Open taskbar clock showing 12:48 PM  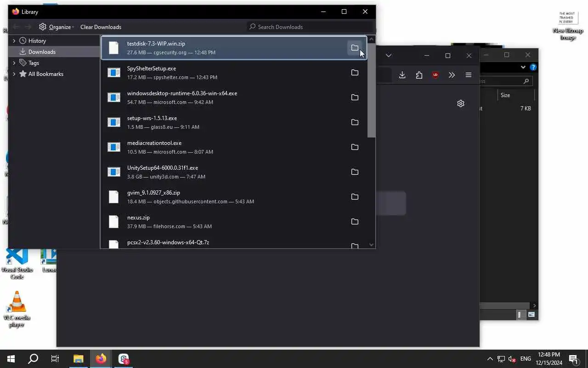click(x=549, y=359)
